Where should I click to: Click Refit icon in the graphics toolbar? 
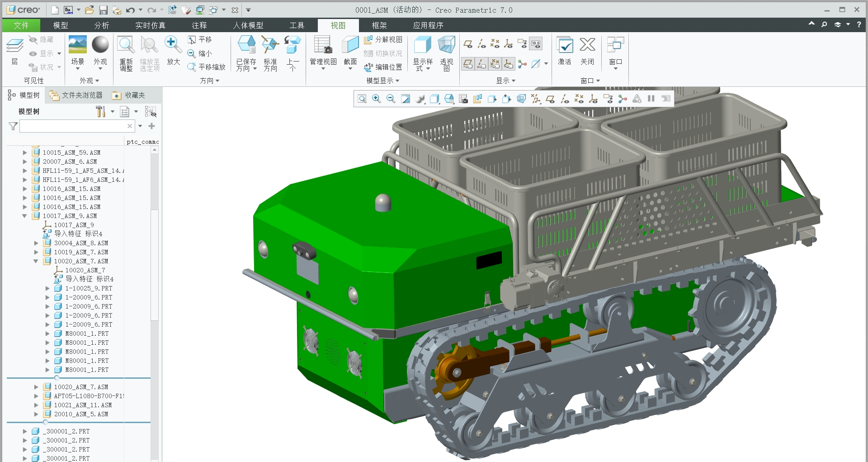(362, 99)
